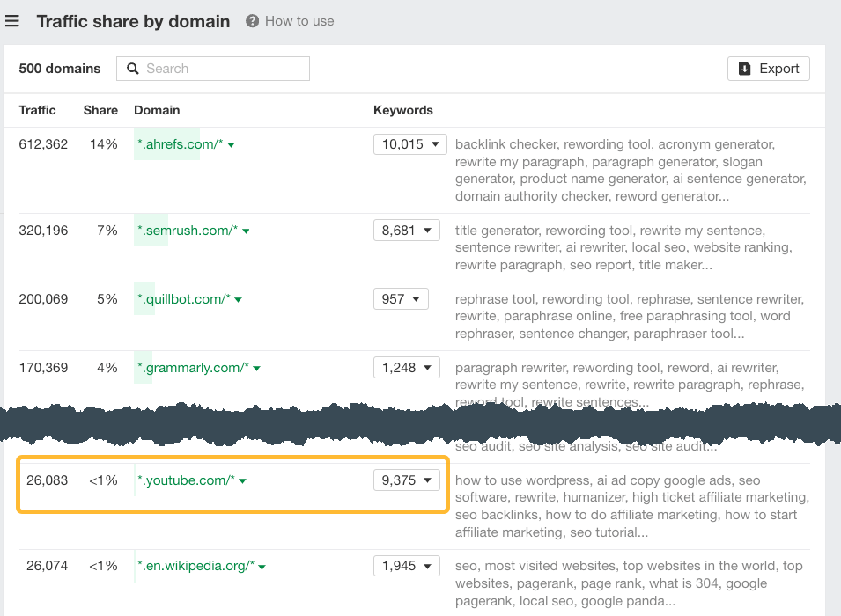This screenshot has width=841, height=616.
Task: Open the 8,681 keywords dropdown for semrush
Action: 406,230
